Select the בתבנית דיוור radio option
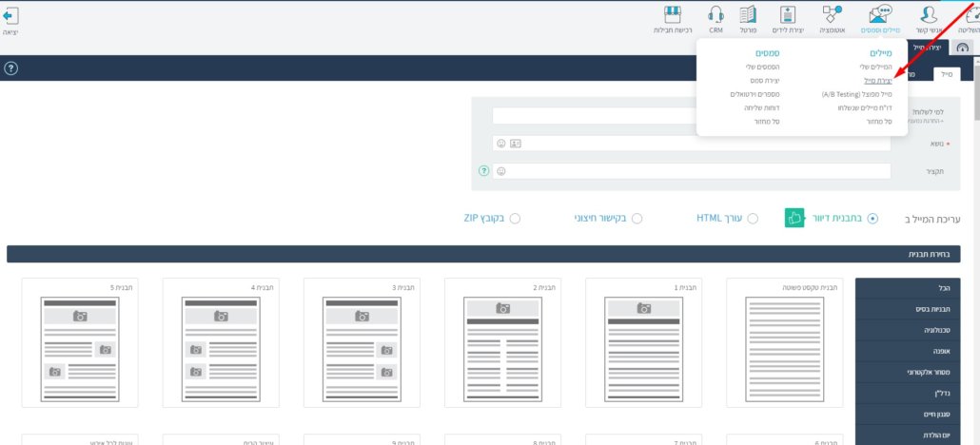Viewport: 980px width, 445px height. click(x=872, y=219)
